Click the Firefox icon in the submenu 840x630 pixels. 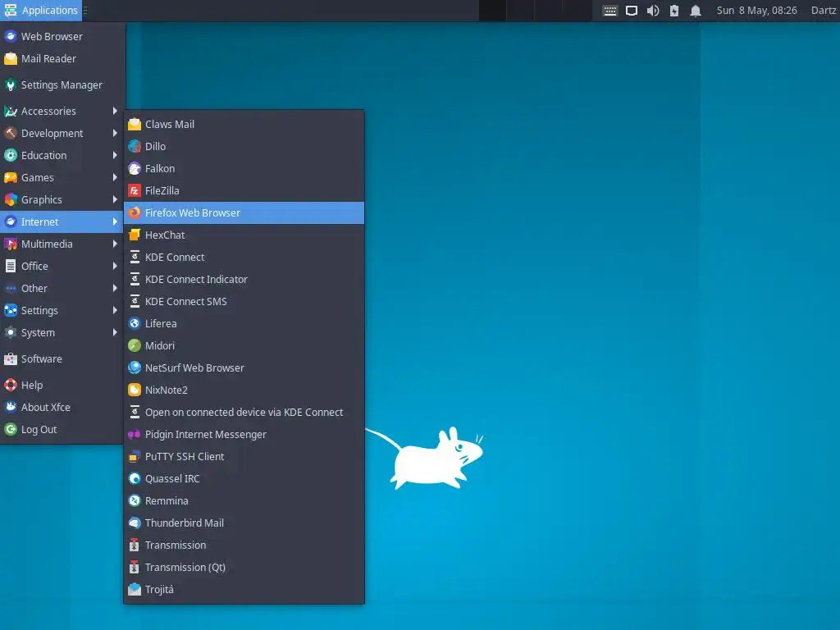[135, 212]
